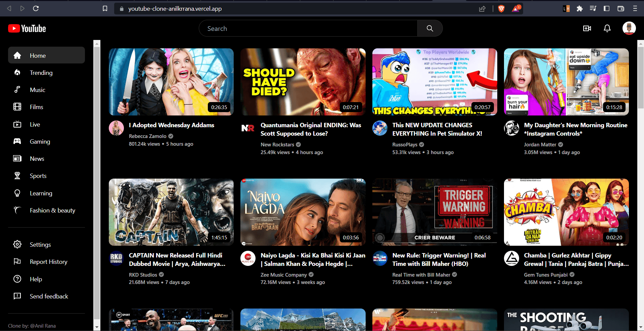Screen dimensions: 644x331
Task: Click the Send feedback icon
Action: click(x=17, y=296)
